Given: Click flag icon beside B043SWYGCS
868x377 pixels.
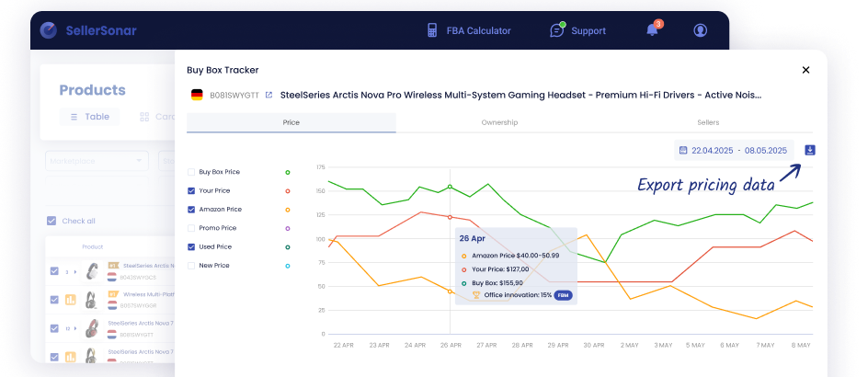Looking at the screenshot, I should 112,276.
